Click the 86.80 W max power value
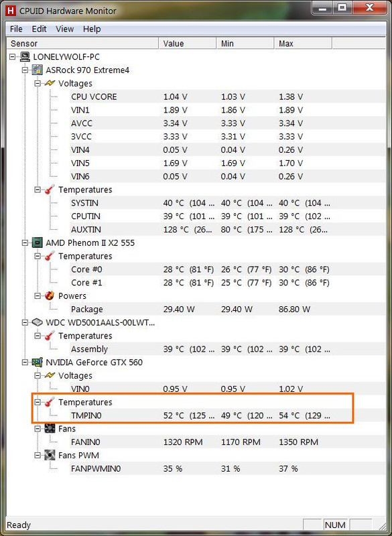Screen dimensions: 392x536 pos(294,310)
